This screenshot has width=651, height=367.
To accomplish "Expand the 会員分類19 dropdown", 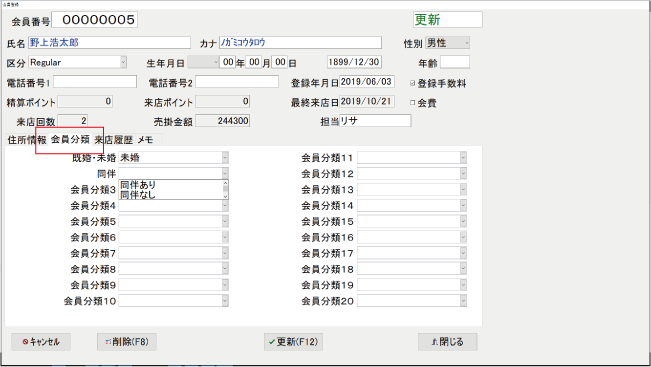I will pyautogui.click(x=463, y=285).
